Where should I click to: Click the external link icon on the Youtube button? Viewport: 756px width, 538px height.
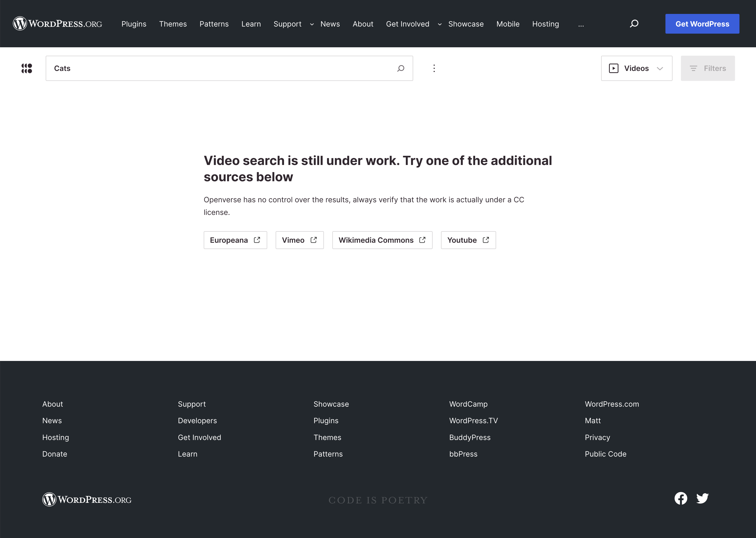point(486,240)
